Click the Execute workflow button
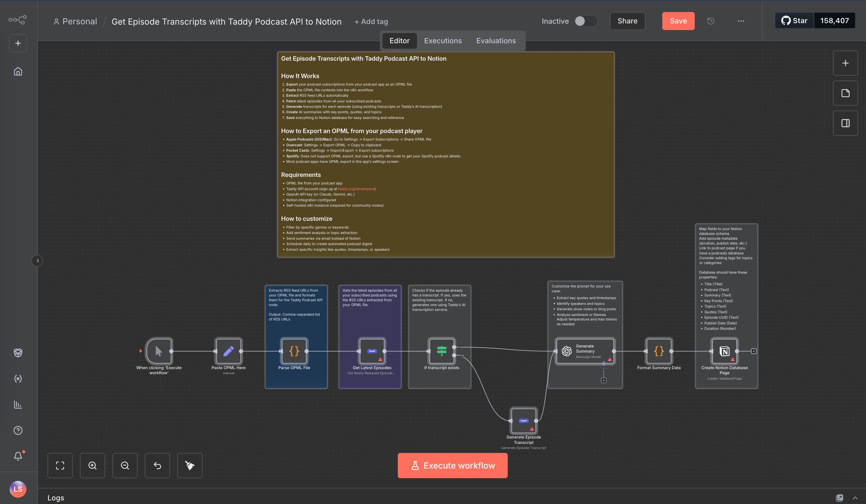 [452, 466]
